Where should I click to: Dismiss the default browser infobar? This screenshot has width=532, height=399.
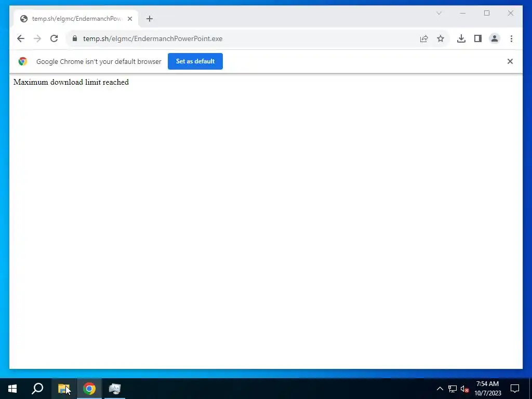pyautogui.click(x=510, y=61)
